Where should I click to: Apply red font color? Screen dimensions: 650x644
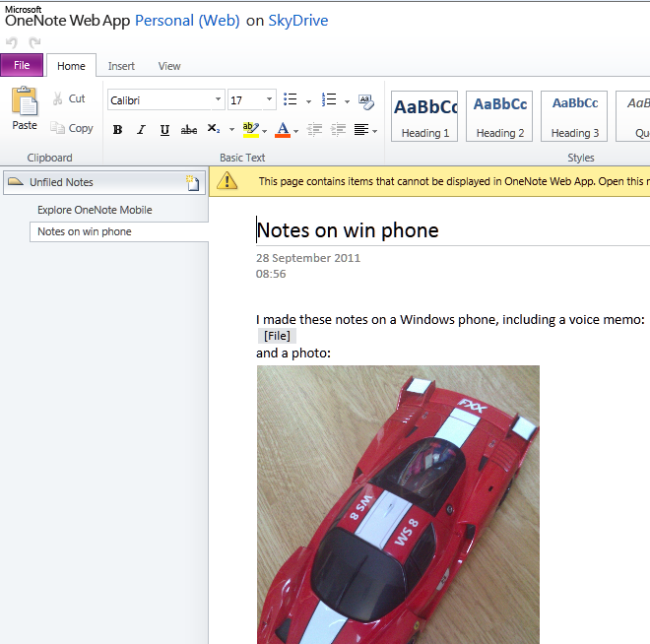point(283,130)
